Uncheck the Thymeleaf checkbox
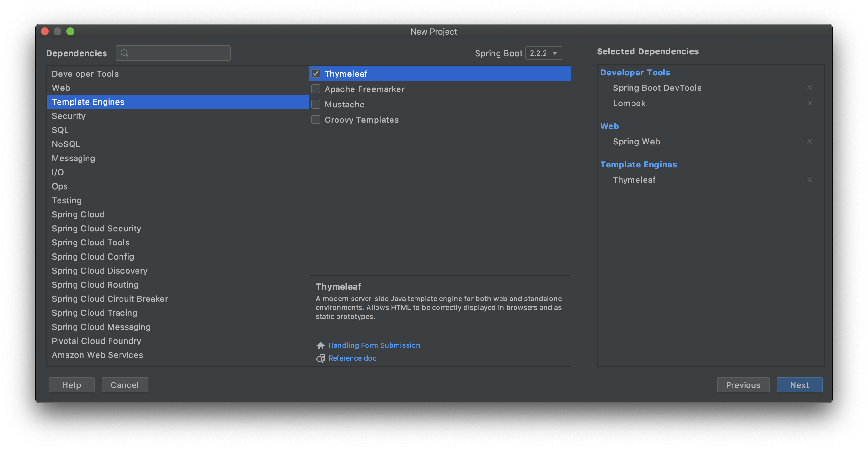 point(316,74)
